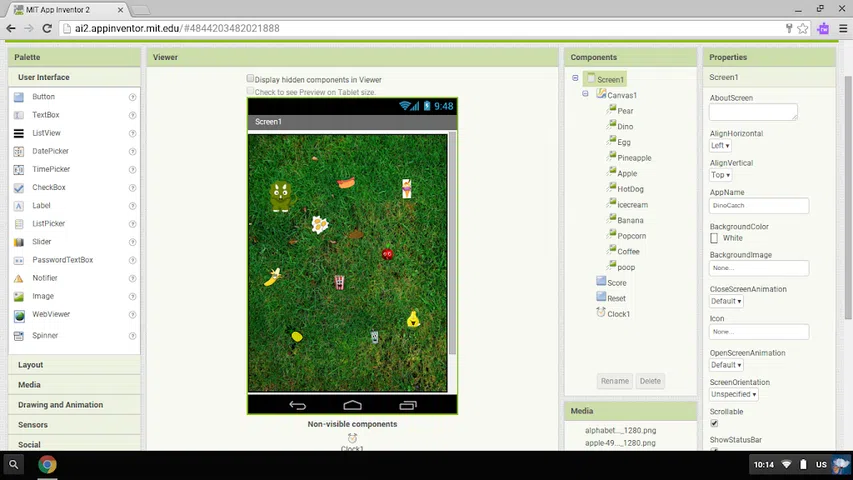The height and width of the screenshot is (480, 853).
Task: Click the Button component icon in palette
Action: pyautogui.click(x=18, y=97)
